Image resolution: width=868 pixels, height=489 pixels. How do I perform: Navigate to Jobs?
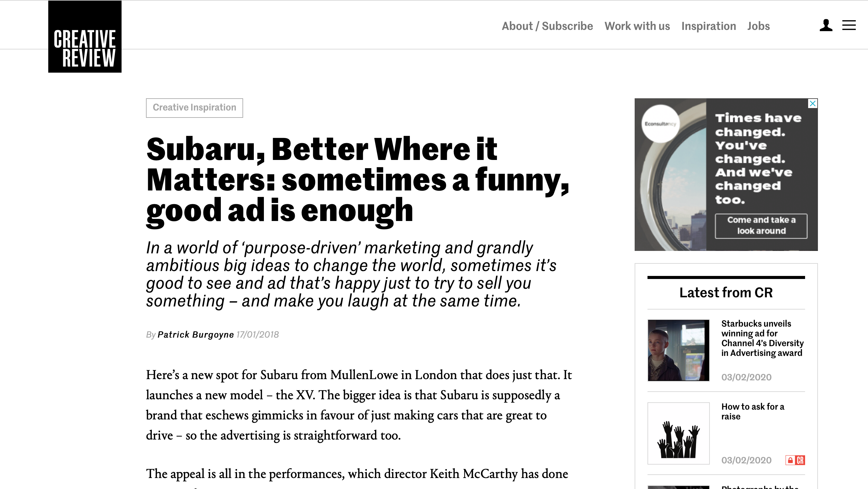(x=758, y=26)
